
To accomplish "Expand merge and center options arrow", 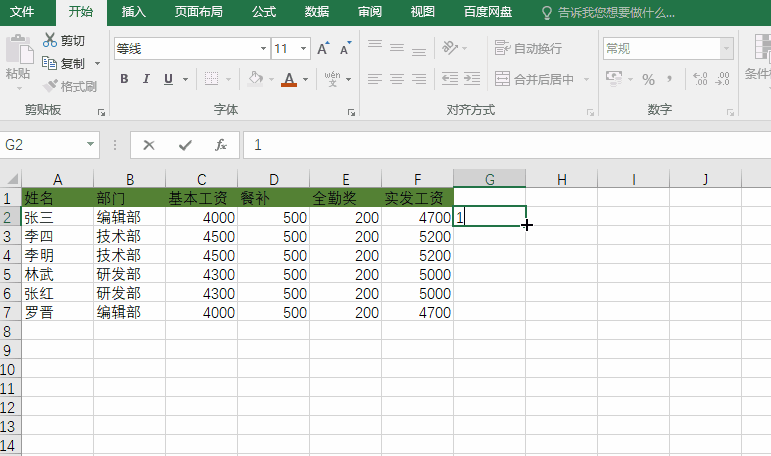I will (x=586, y=79).
